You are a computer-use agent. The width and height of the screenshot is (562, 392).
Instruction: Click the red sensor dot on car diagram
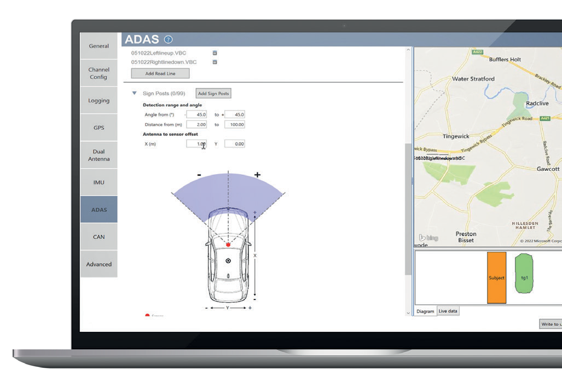tap(228, 244)
